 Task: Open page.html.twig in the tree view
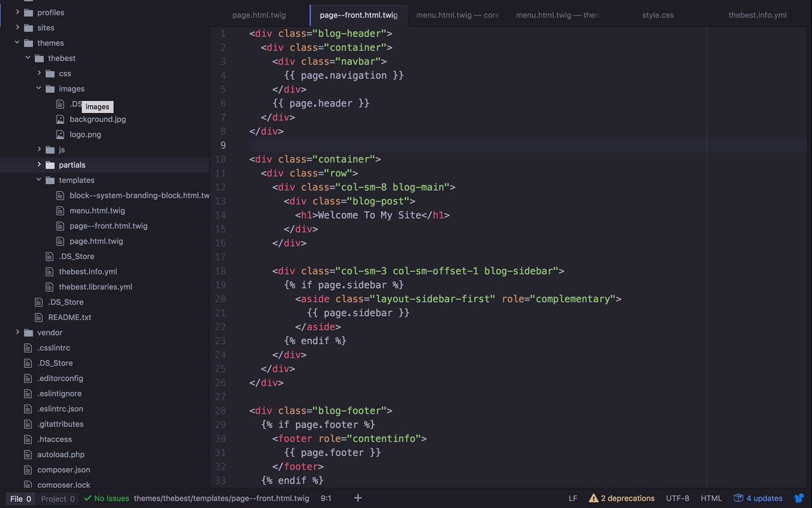96,241
